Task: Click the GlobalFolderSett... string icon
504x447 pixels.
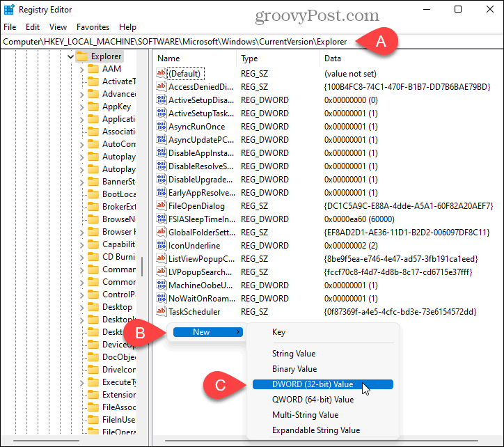Action: tap(162, 232)
